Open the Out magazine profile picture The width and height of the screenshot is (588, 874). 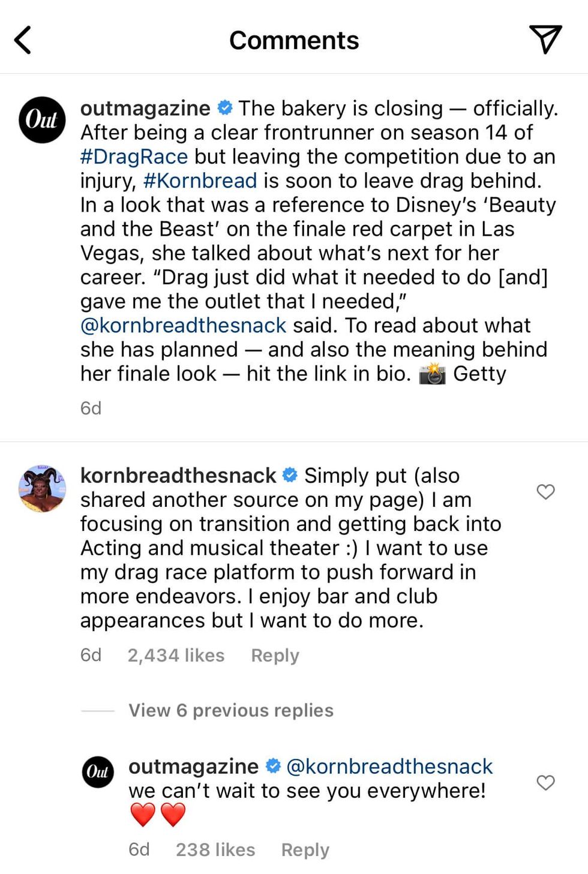pos(41,120)
